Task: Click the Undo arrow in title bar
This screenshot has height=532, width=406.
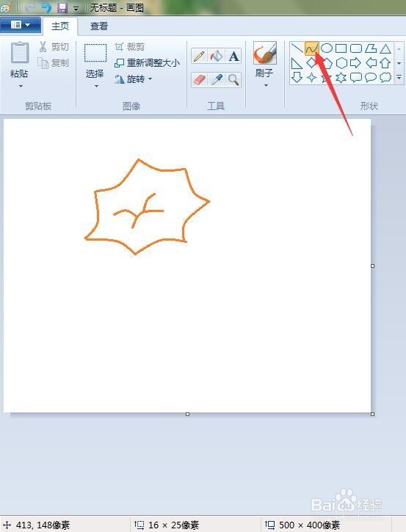Action: pyautogui.click(x=46, y=7)
